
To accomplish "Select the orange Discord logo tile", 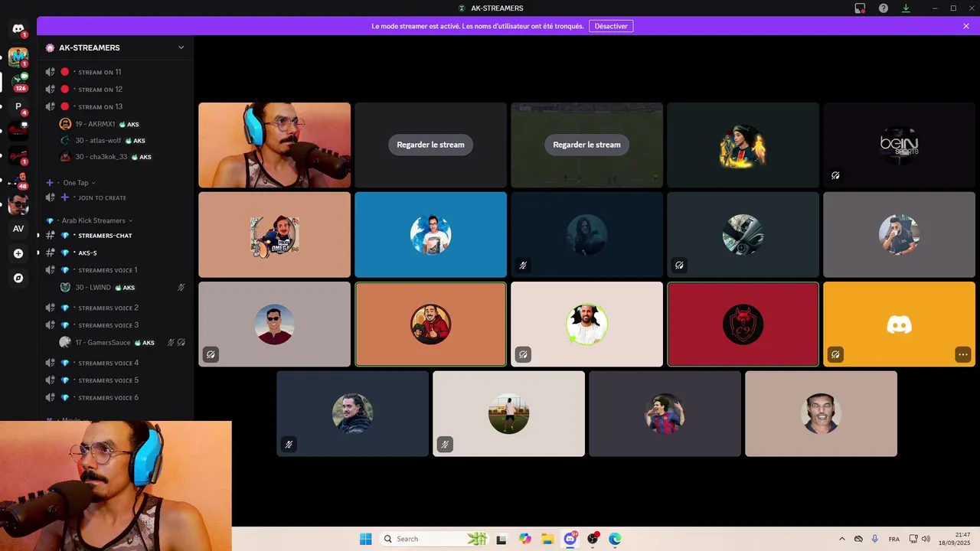I will click(899, 324).
